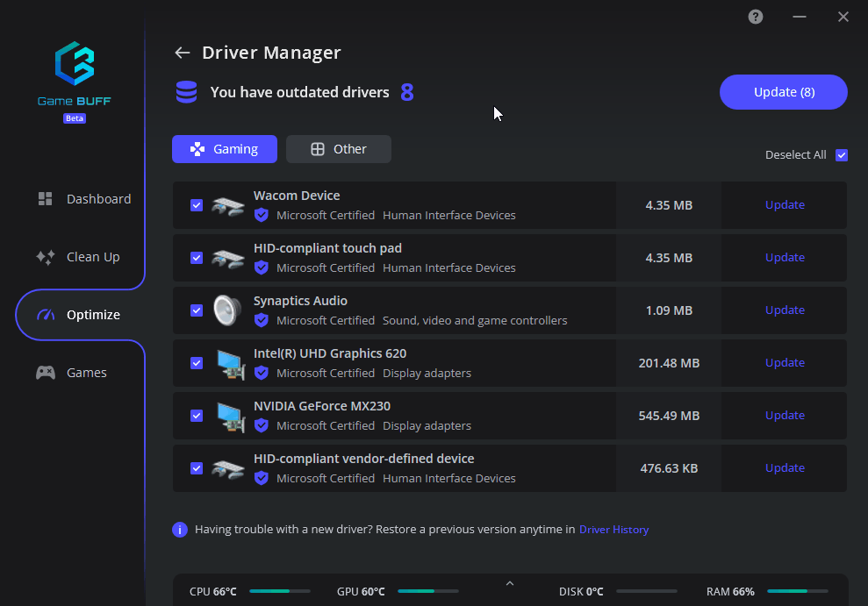Open the Driver History link
The height and width of the screenshot is (606, 868).
pyautogui.click(x=613, y=530)
